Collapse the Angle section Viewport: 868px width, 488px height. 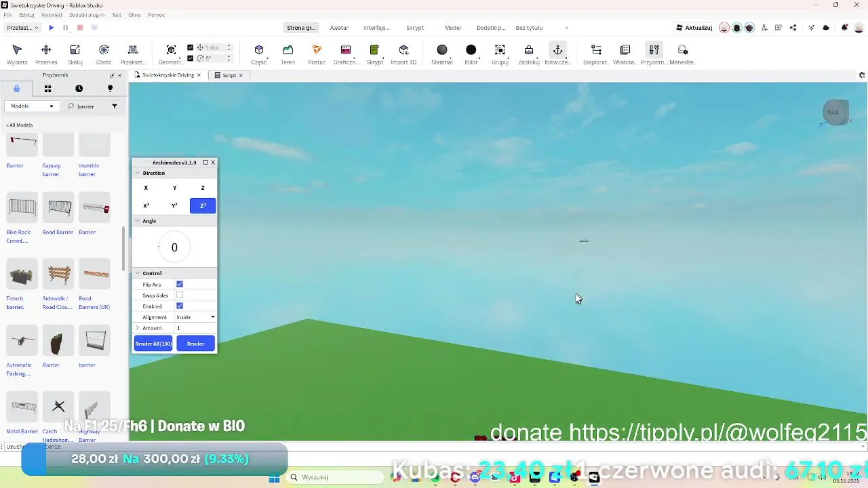point(138,221)
